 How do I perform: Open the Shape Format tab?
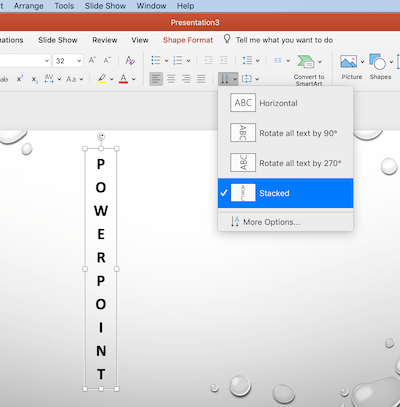tap(188, 40)
